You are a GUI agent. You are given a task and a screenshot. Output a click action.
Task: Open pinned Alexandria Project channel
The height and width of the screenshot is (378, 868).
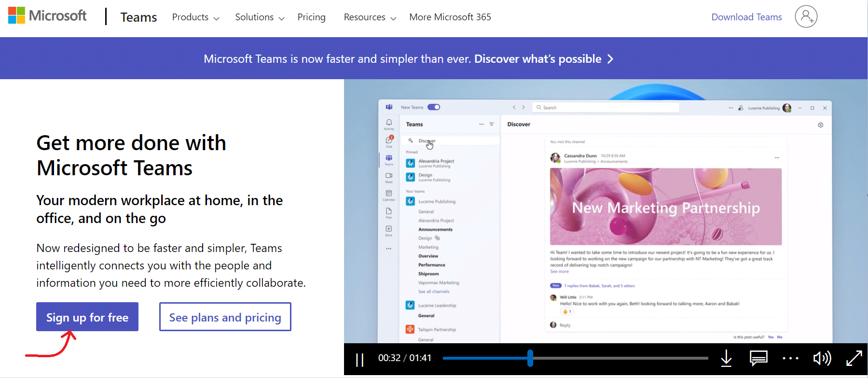(x=436, y=163)
